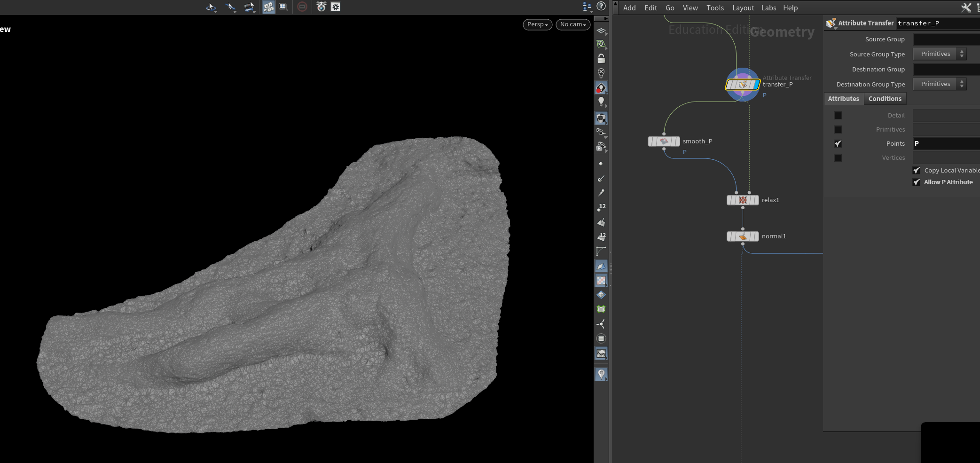980x463 pixels.
Task: Select the relax1 node
Action: tap(743, 200)
